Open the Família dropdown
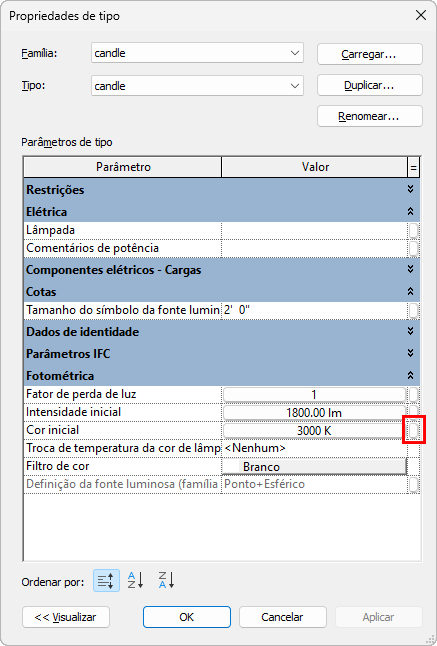 (294, 53)
